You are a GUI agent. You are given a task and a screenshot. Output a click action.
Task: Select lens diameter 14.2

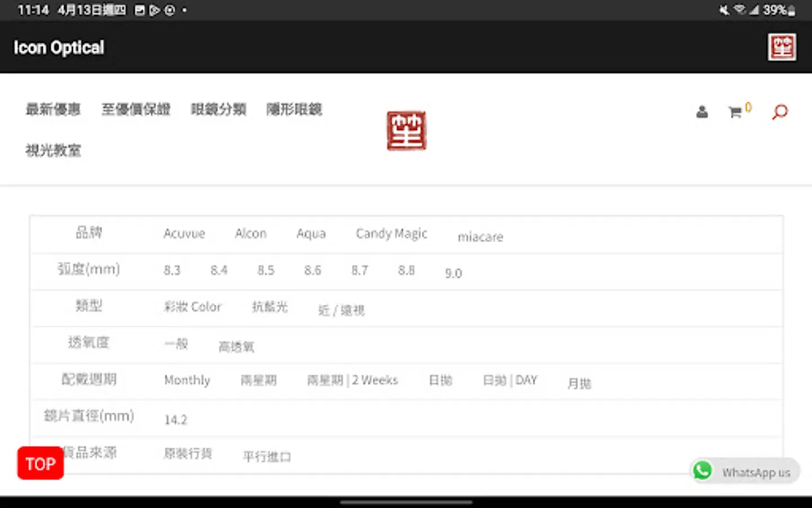tap(175, 419)
